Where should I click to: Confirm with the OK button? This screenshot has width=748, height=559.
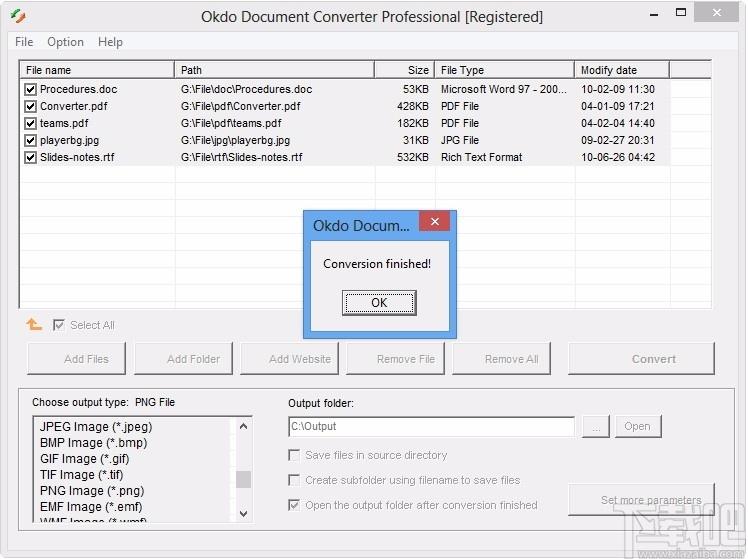point(379,303)
